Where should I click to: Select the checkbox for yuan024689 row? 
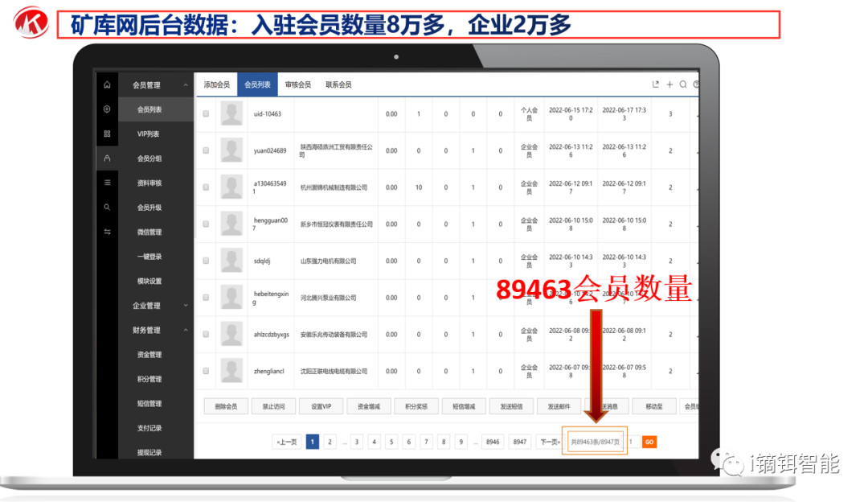pyautogui.click(x=206, y=150)
